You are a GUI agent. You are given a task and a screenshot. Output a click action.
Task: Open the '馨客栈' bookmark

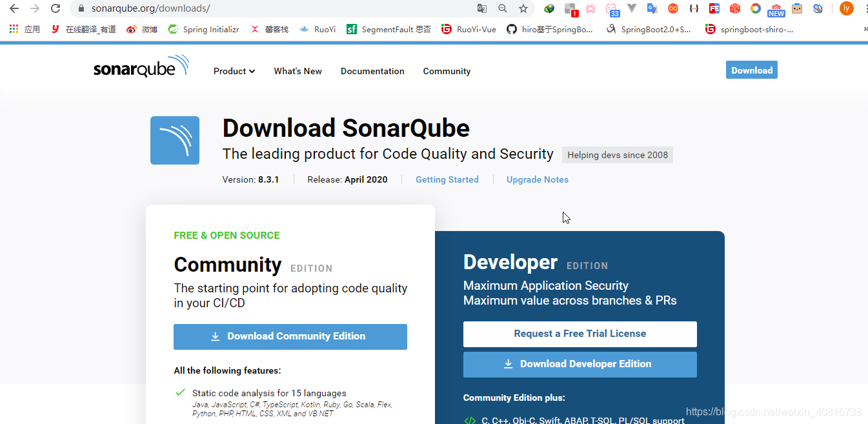point(270,29)
